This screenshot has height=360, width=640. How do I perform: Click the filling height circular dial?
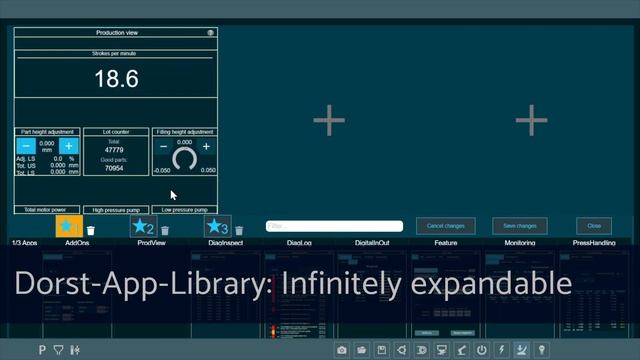184,159
